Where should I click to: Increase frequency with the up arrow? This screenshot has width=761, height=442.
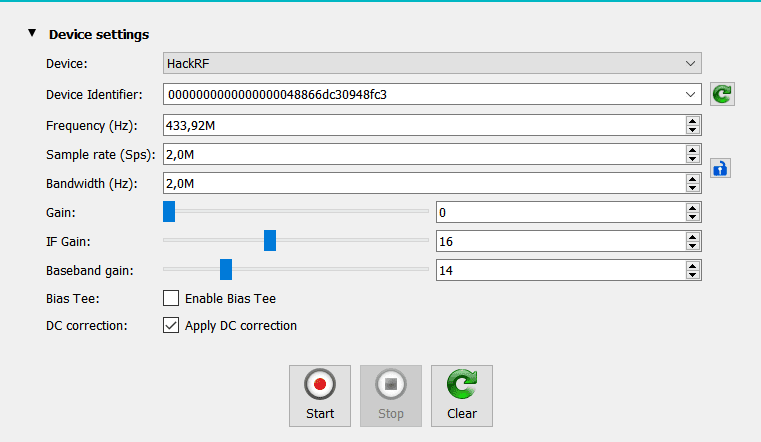pos(693,121)
